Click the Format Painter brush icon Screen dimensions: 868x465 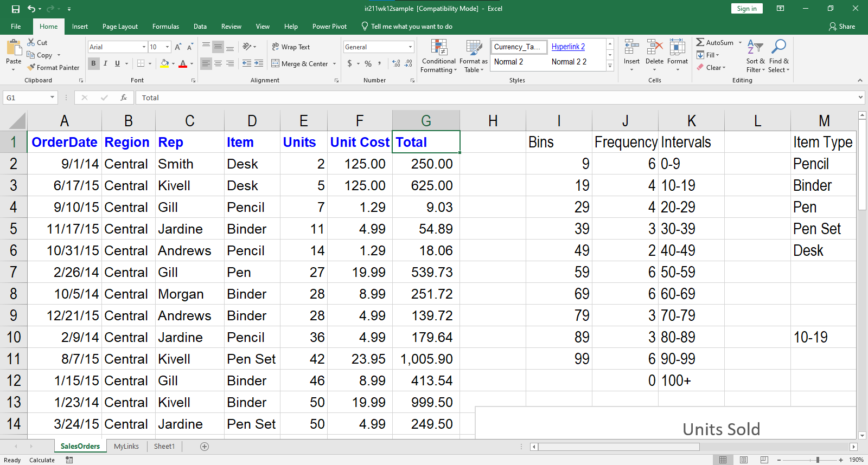coord(31,67)
